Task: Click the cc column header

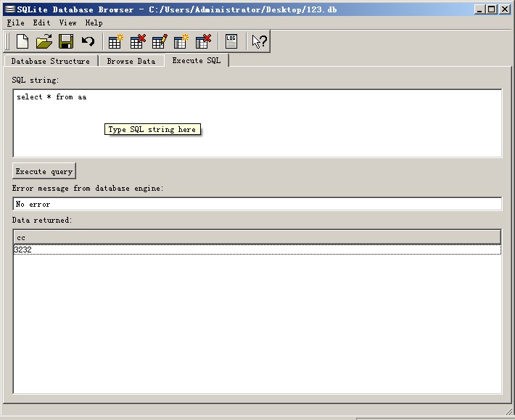Action: 257,237
